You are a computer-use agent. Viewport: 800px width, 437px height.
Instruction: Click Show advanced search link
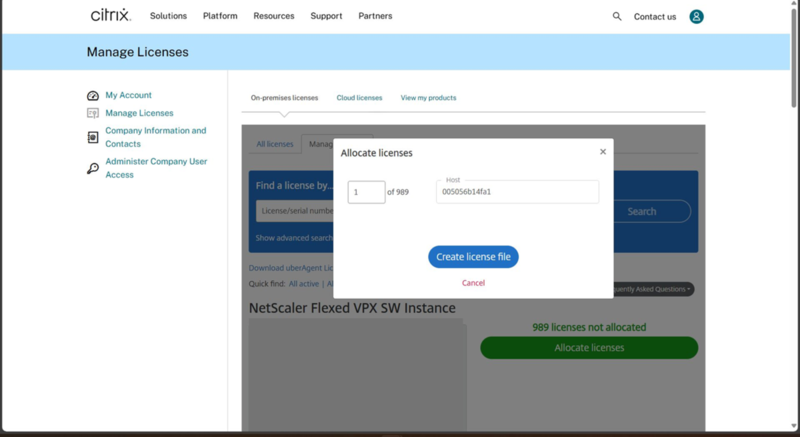[x=294, y=238]
